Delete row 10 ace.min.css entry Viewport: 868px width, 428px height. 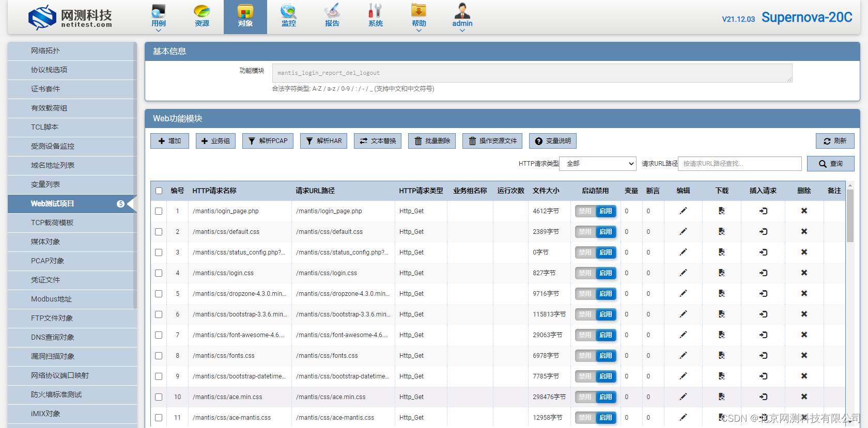804,397
